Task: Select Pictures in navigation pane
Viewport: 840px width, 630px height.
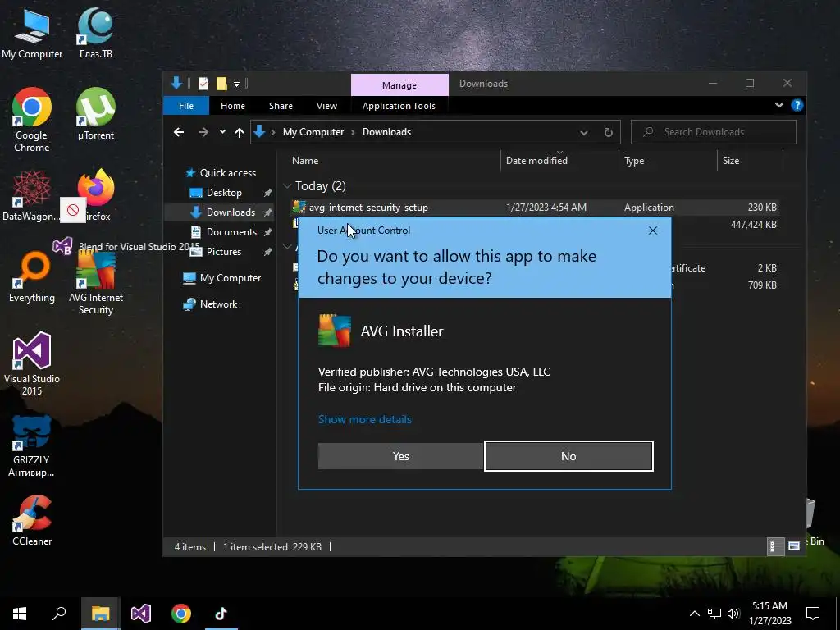Action: tap(224, 252)
